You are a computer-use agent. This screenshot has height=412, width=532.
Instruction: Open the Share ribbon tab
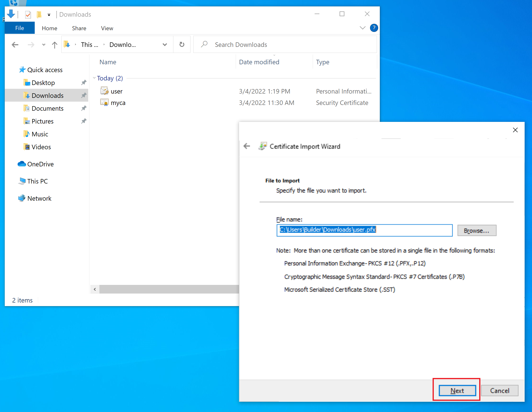tap(79, 28)
